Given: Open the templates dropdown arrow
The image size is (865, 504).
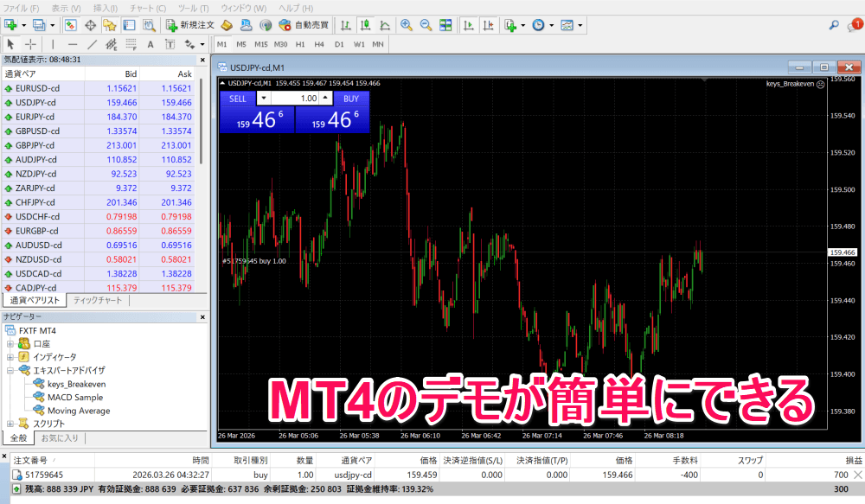Looking at the screenshot, I should (x=580, y=25).
